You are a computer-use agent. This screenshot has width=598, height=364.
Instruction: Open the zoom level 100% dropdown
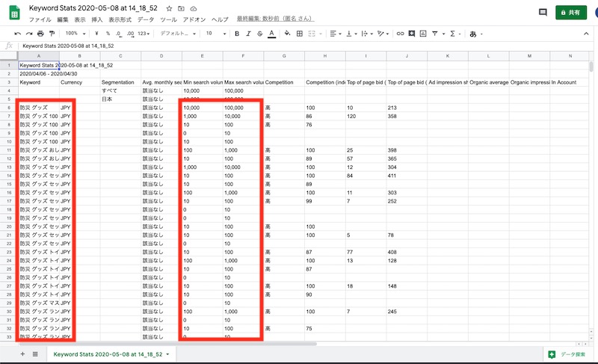pyautogui.click(x=75, y=34)
